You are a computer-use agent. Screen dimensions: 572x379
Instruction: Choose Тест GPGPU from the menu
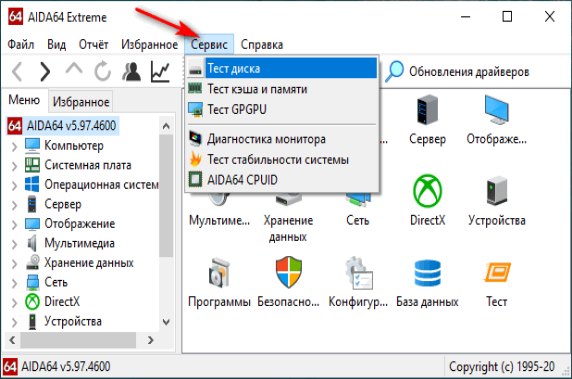point(282,109)
